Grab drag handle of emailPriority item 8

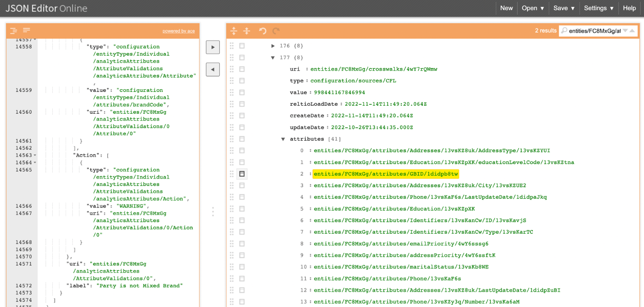[232, 244]
